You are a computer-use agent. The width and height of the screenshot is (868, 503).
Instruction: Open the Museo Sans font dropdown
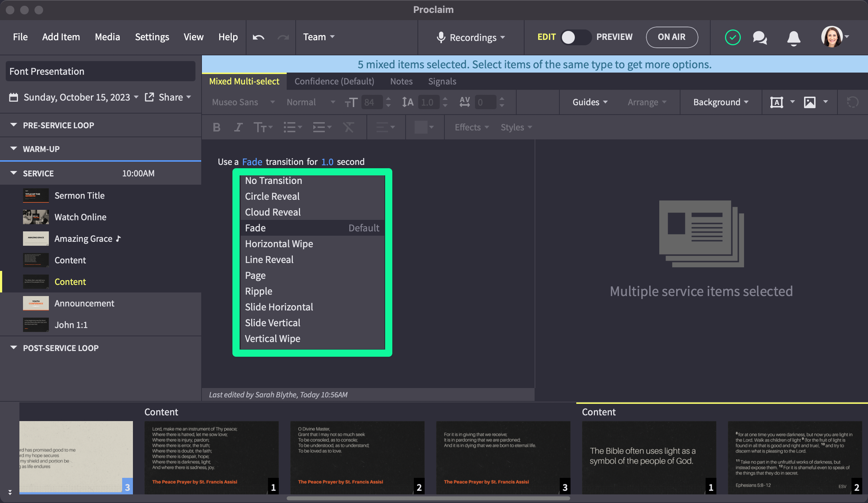(244, 102)
